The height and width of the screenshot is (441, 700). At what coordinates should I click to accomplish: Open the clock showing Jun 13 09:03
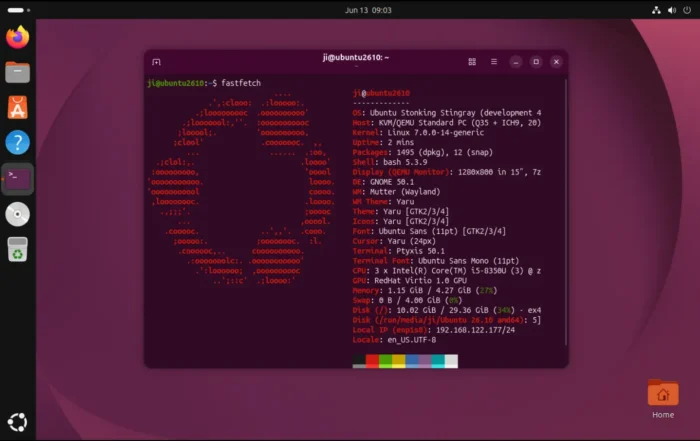coord(368,10)
